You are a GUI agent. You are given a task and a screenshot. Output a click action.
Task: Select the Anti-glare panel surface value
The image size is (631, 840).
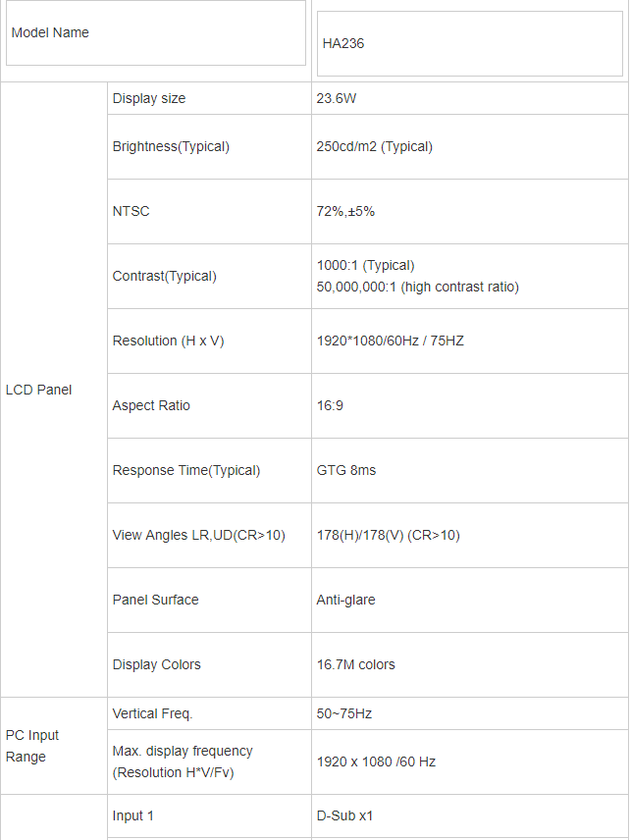pos(345,600)
